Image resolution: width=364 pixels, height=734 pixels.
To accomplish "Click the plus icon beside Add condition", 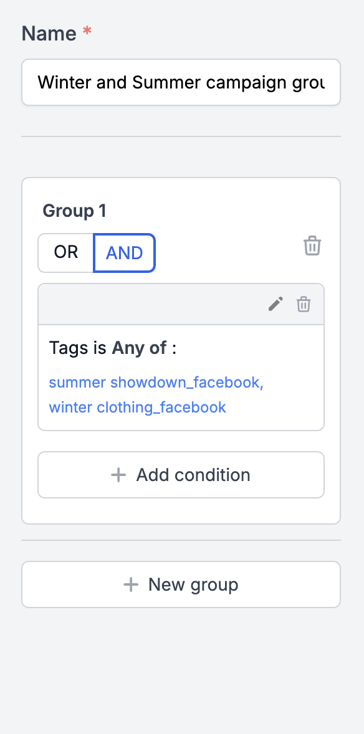I will (x=118, y=475).
